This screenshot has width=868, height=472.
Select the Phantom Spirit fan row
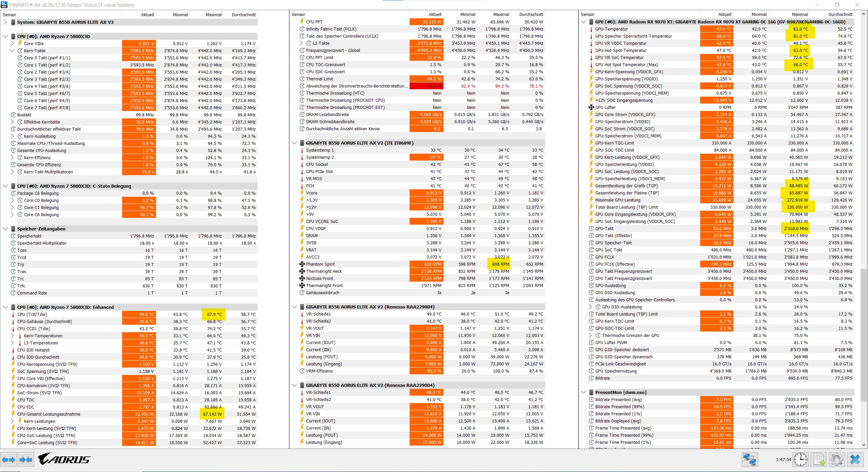pos(320,264)
